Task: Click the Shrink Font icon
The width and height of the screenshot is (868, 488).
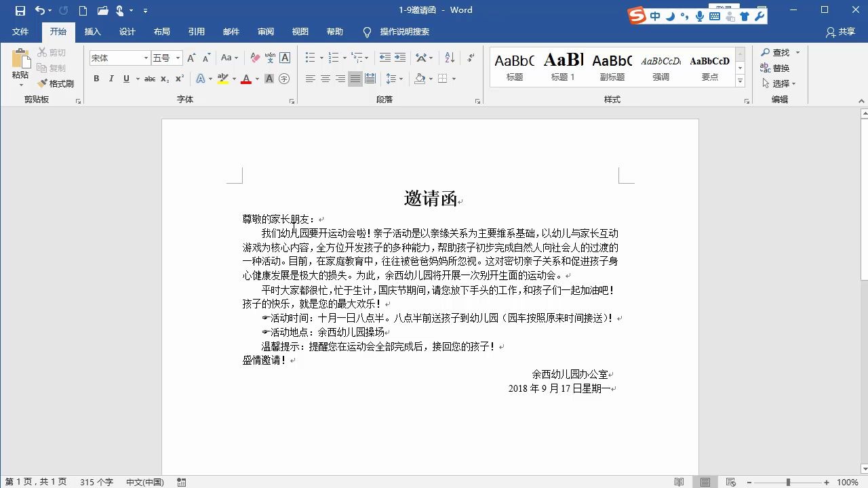Action: click(206, 58)
